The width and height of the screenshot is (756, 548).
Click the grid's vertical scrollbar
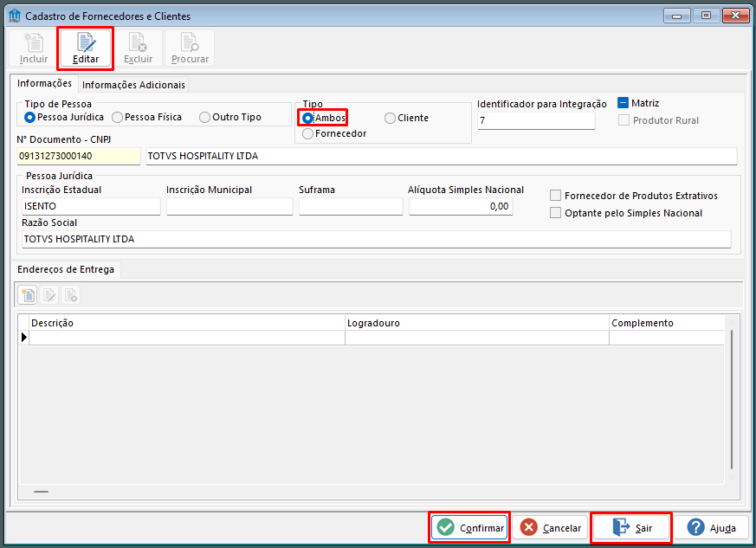[x=732, y=399]
